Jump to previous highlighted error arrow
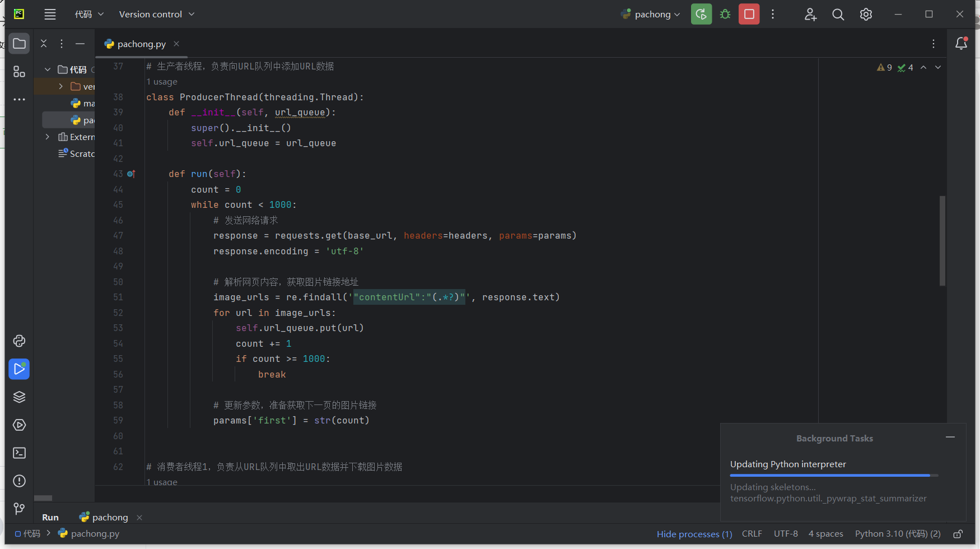This screenshot has width=980, height=549. coord(923,67)
